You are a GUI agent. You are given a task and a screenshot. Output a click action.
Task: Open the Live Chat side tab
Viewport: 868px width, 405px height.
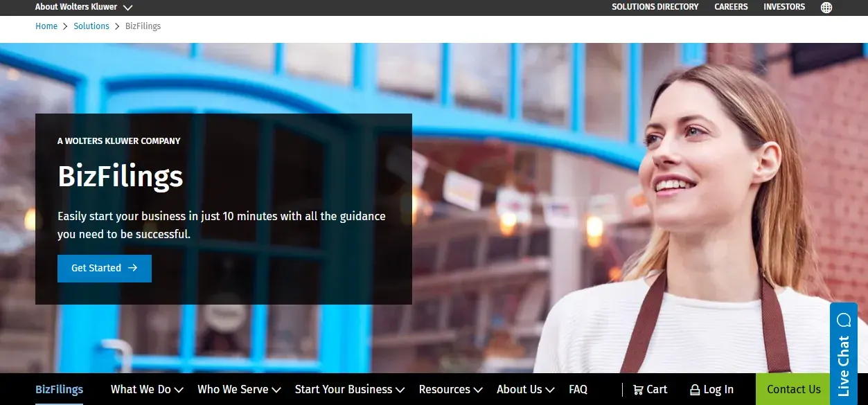coord(843,354)
